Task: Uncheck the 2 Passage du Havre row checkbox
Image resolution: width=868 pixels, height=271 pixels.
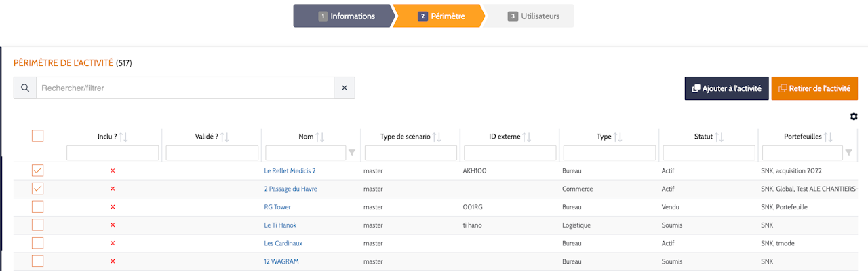Action: pos(37,189)
